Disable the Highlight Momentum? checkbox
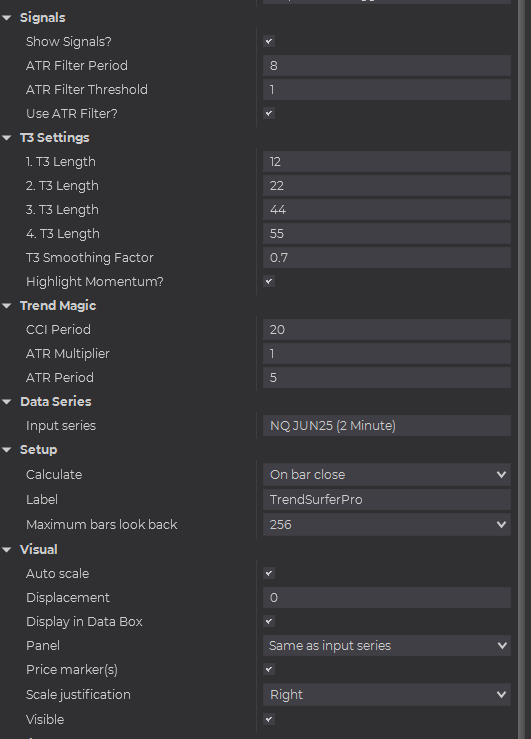This screenshot has height=739, width=531. coord(269,282)
